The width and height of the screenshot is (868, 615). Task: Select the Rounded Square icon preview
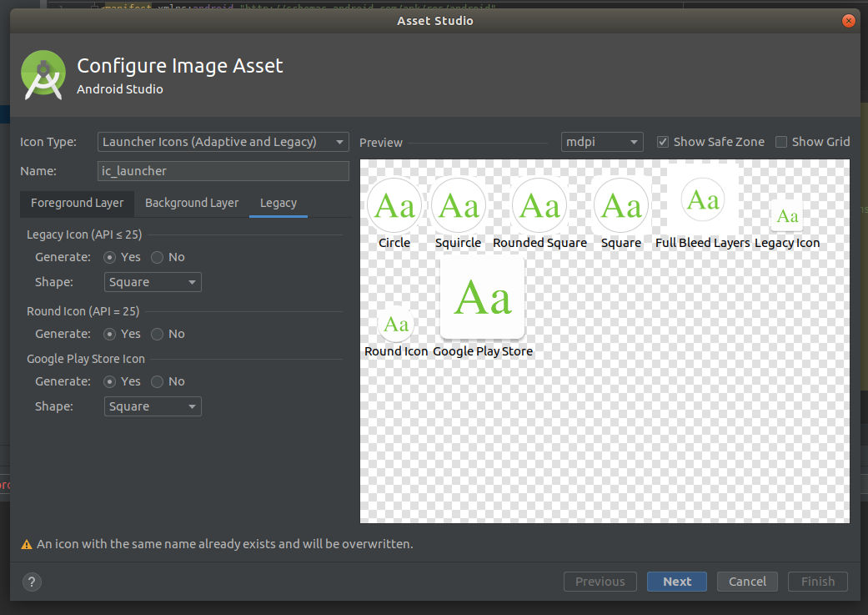[539, 204]
